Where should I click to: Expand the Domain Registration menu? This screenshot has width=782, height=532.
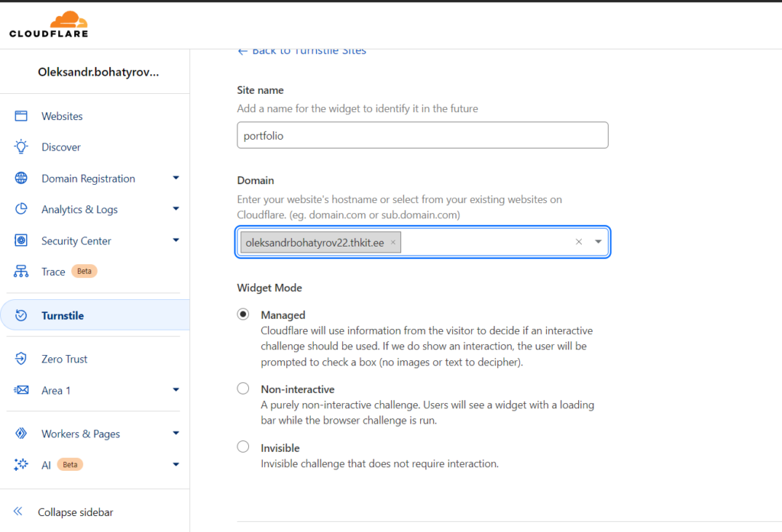[x=176, y=178]
